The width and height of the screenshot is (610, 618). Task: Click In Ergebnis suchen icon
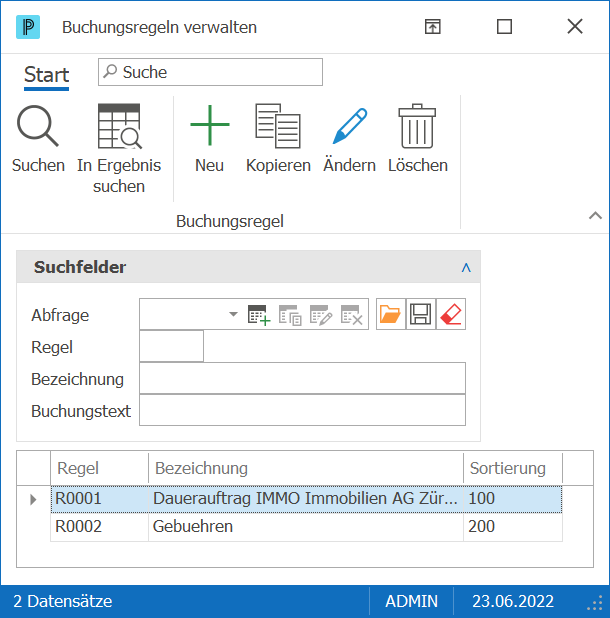point(119,126)
